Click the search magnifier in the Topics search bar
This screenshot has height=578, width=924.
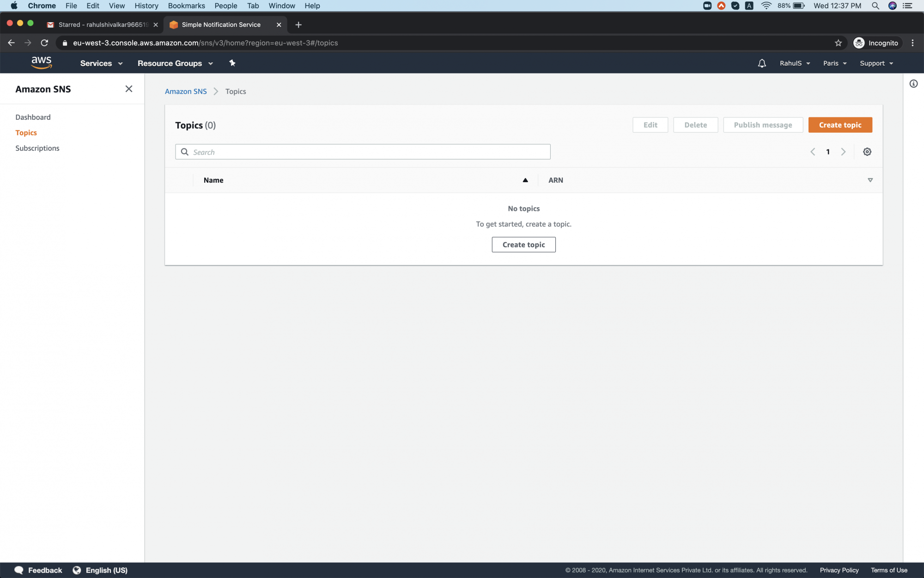coord(184,152)
